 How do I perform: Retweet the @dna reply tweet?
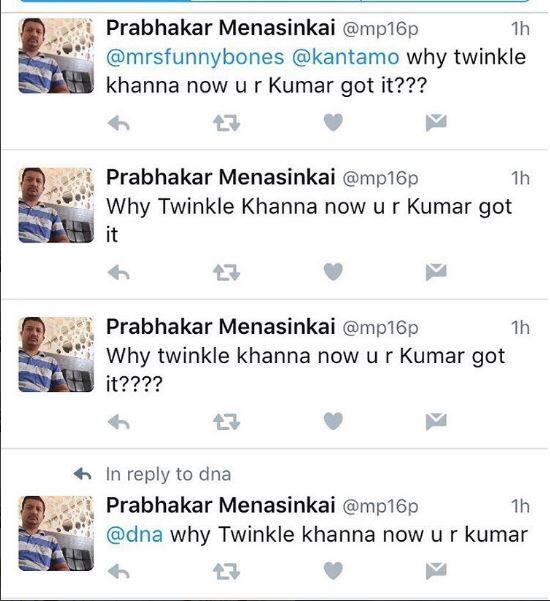pyautogui.click(x=227, y=572)
